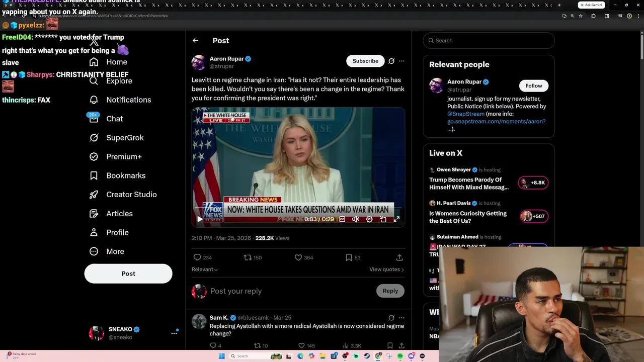The height and width of the screenshot is (362, 644).
Task: Open Sam K. reply Grok icon
Action: 391,318
